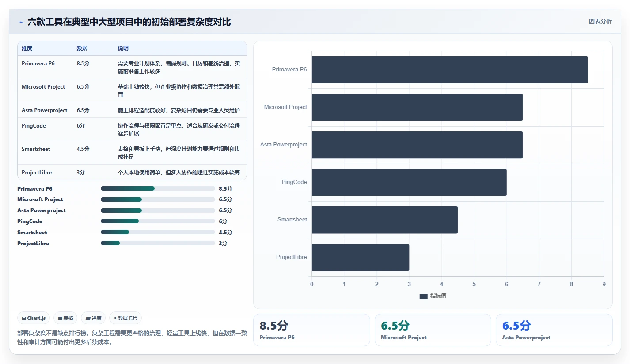
Task: Select the Chart.js tag chip
Action: [x=34, y=318]
